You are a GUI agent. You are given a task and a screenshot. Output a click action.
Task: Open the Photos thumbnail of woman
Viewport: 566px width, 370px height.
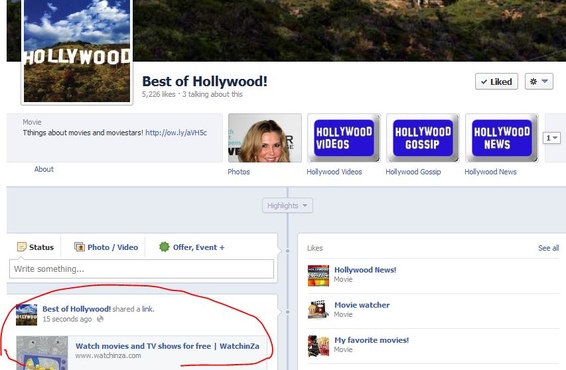pos(265,138)
